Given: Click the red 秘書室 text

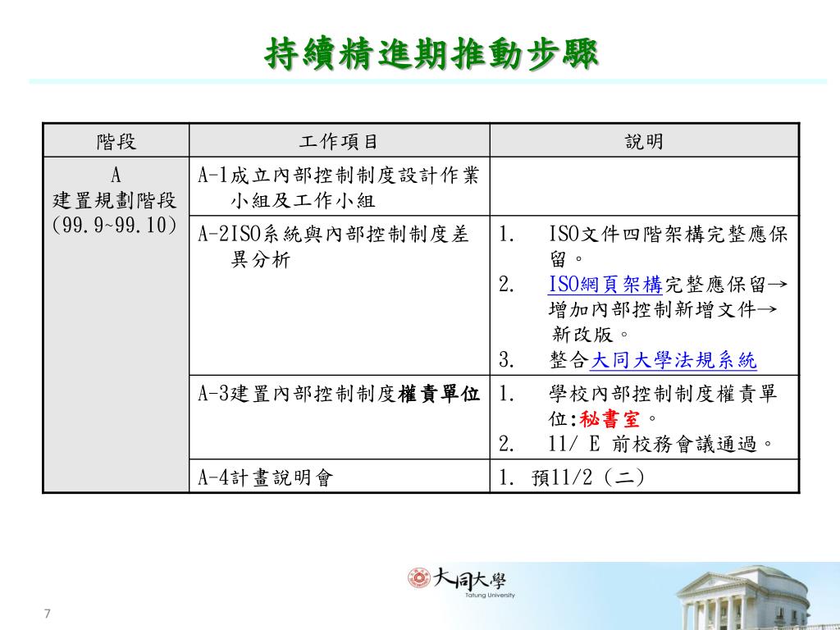Looking at the screenshot, I should 609,419.
